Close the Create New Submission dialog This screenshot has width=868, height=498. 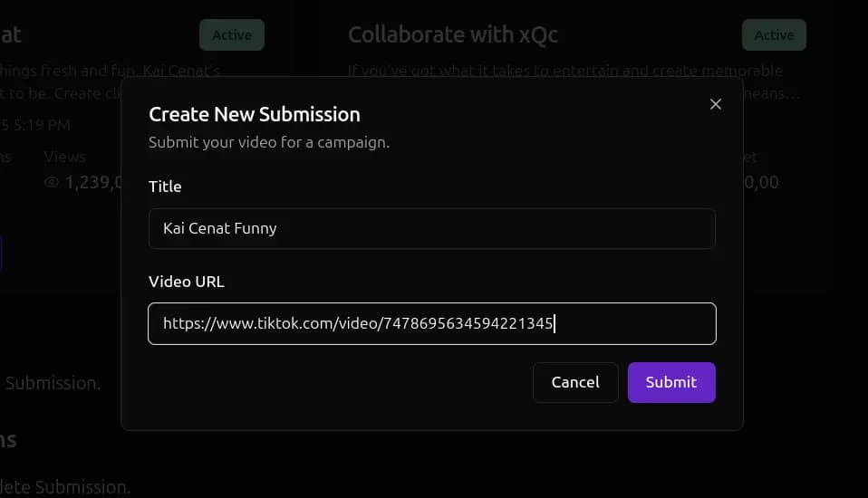point(716,104)
